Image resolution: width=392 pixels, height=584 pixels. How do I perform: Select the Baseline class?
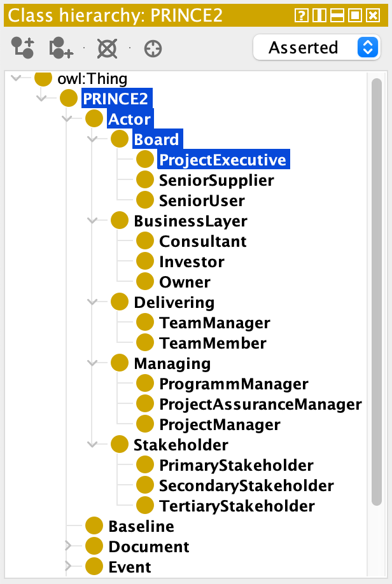click(141, 526)
